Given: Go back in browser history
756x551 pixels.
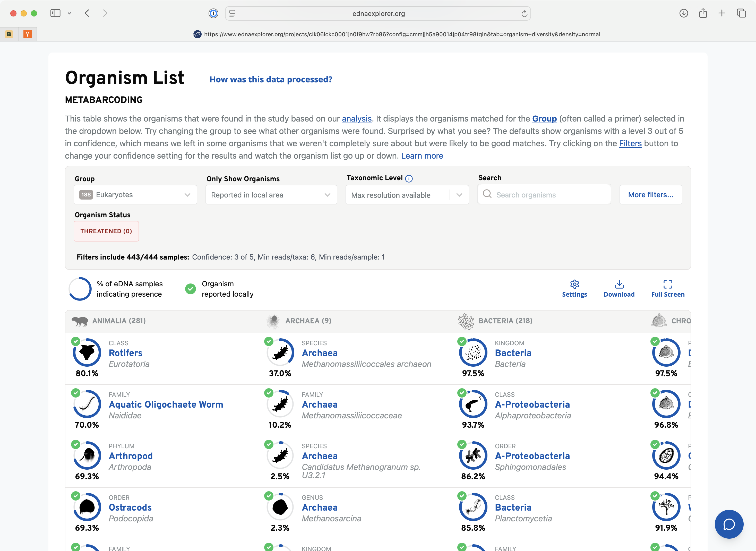Looking at the screenshot, I should [x=87, y=13].
